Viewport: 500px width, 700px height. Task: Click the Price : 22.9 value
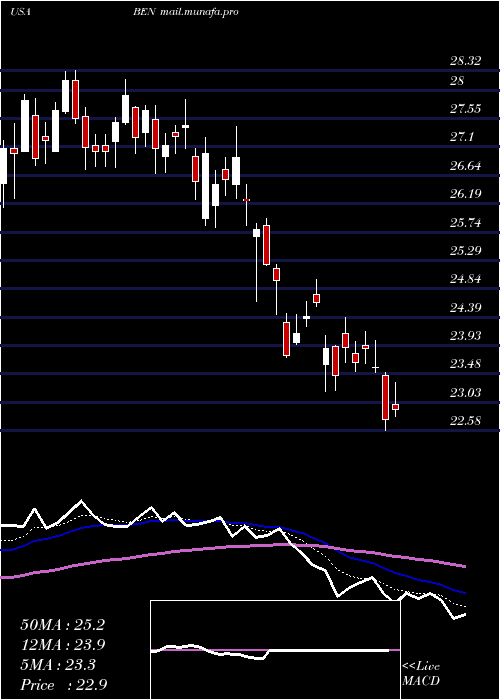tap(63, 685)
